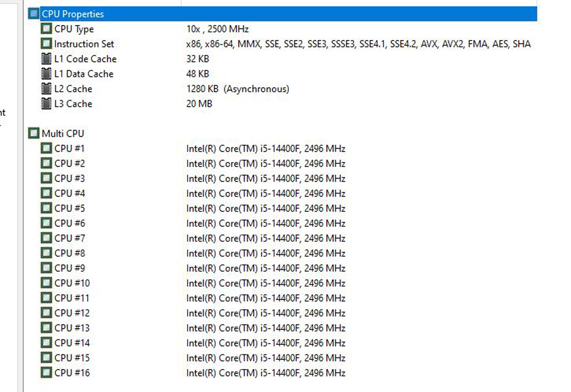Click the i5-14400F value for CPU #8
This screenshot has width=571, height=392.
tap(266, 254)
